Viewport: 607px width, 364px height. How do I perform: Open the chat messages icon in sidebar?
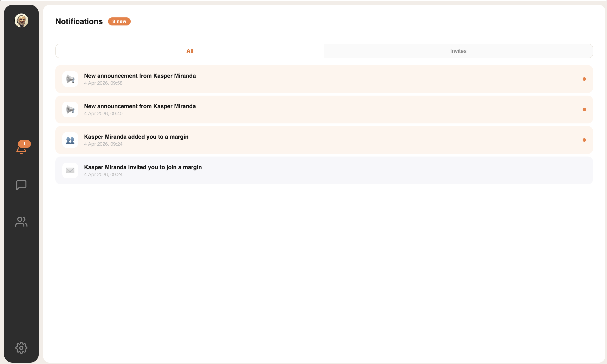coord(21,185)
